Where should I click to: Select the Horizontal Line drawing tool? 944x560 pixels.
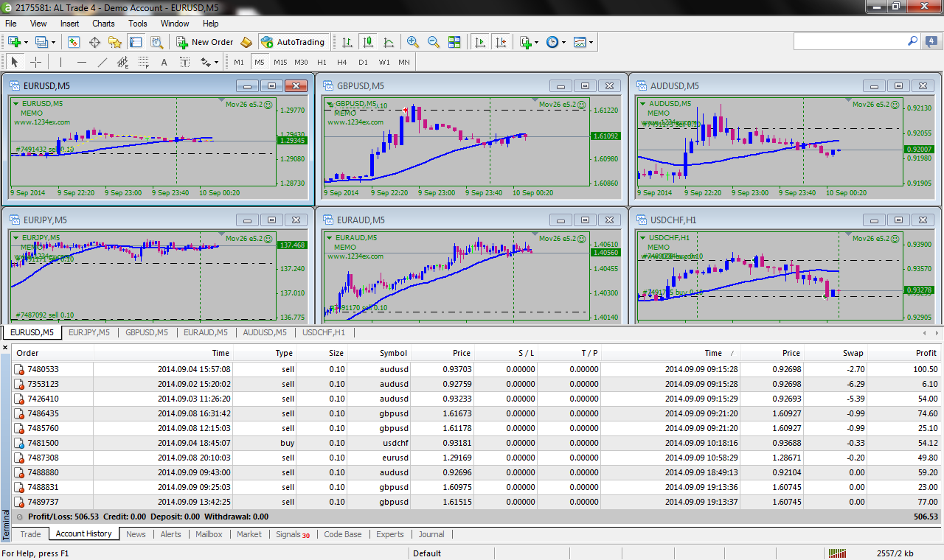coord(81,62)
